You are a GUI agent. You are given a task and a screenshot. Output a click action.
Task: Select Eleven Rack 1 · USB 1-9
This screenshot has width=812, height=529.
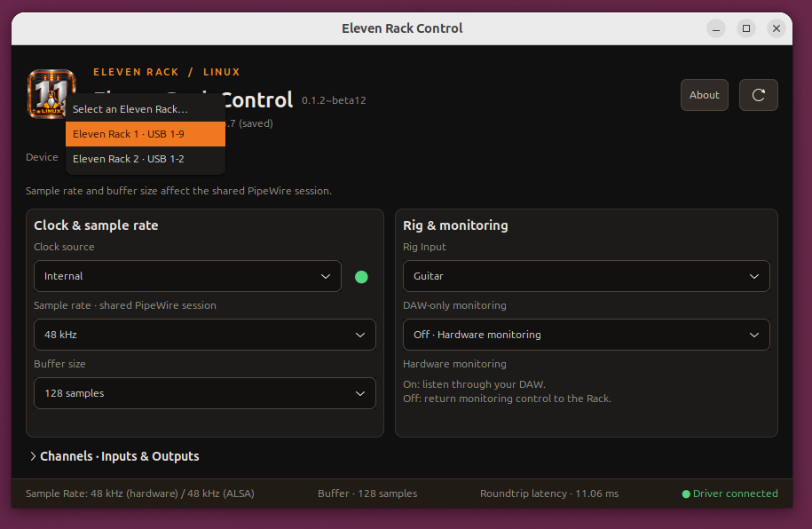[145, 134]
